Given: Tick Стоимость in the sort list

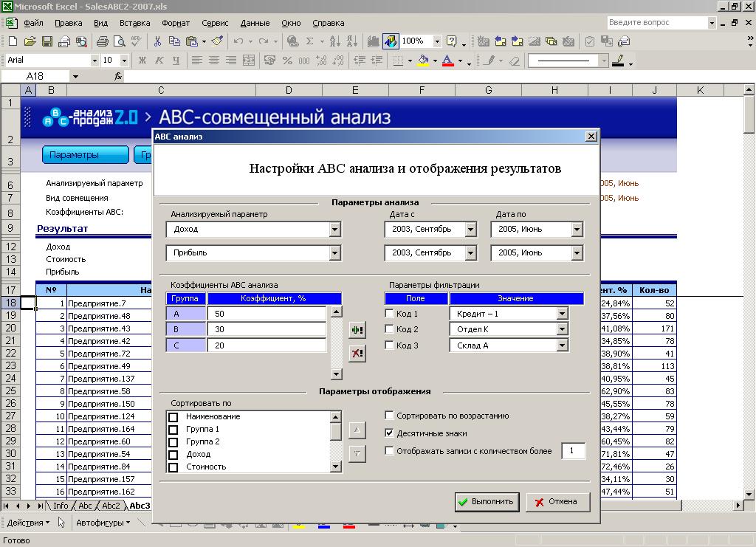Looking at the screenshot, I should (x=173, y=467).
